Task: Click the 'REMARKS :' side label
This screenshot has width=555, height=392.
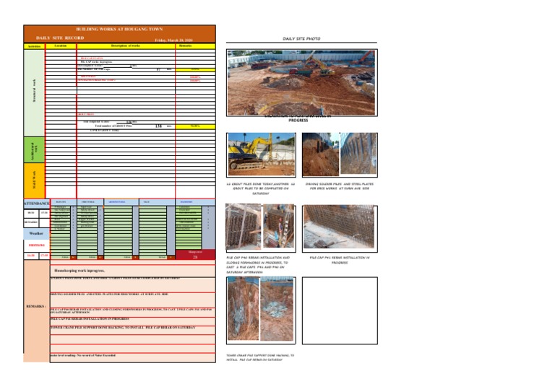Action: tap(36, 306)
